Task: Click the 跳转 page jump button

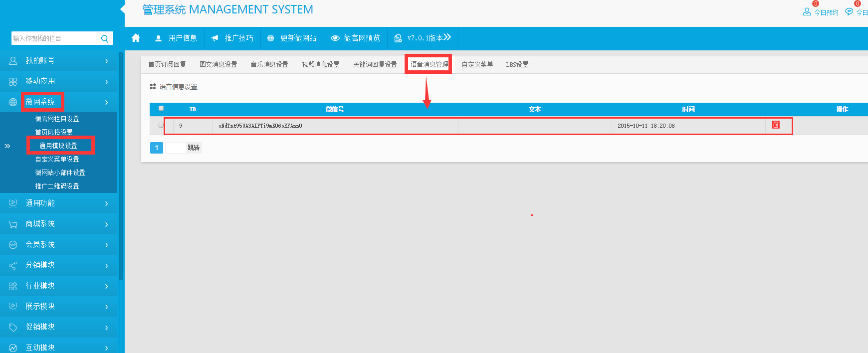Action: click(194, 148)
